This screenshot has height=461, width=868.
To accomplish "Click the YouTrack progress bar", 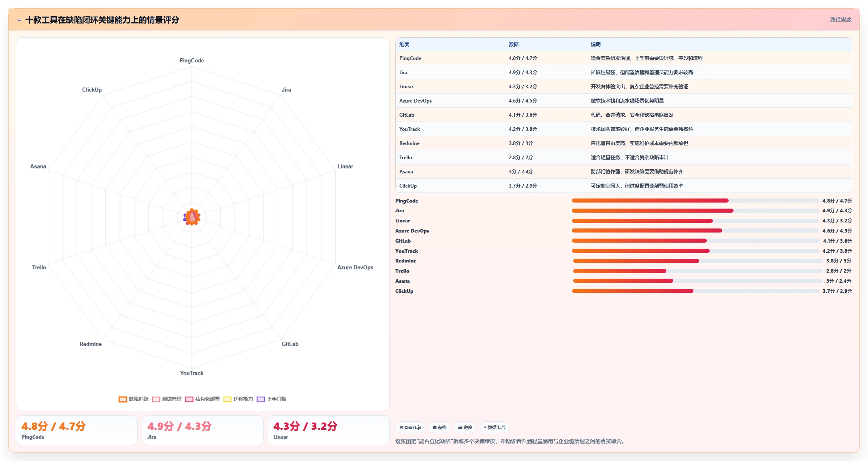I will tap(695, 251).
